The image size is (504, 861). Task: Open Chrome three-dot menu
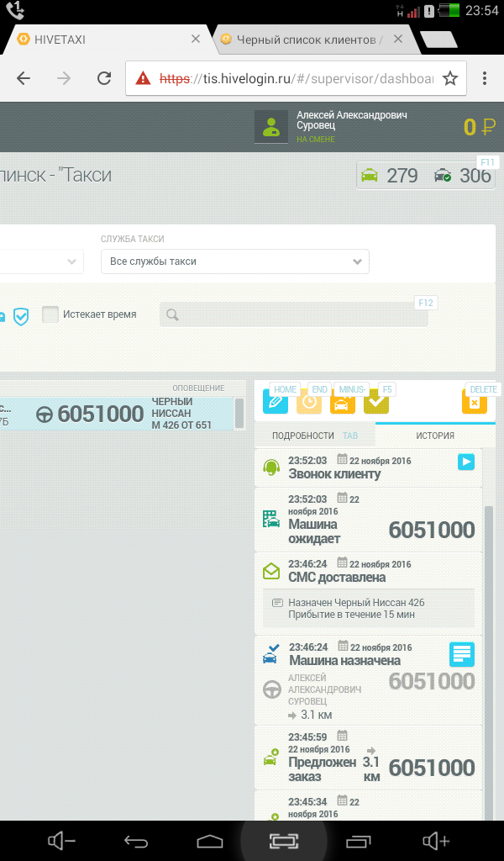click(x=485, y=78)
